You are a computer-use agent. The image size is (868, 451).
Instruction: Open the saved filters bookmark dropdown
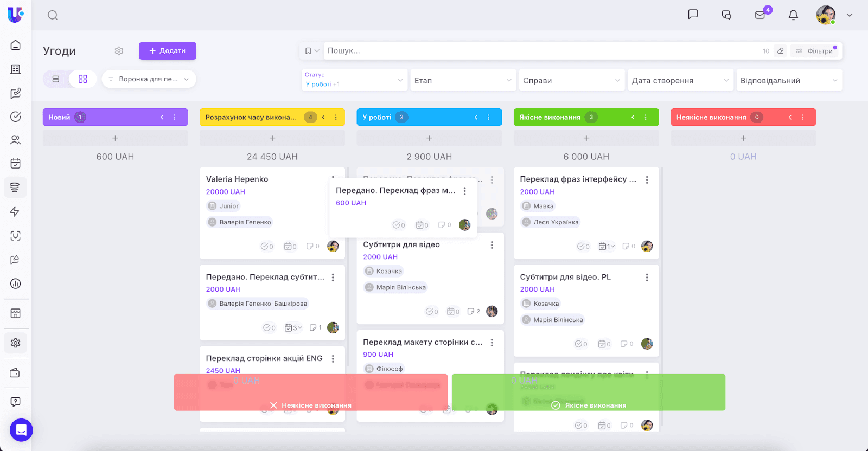[311, 51]
